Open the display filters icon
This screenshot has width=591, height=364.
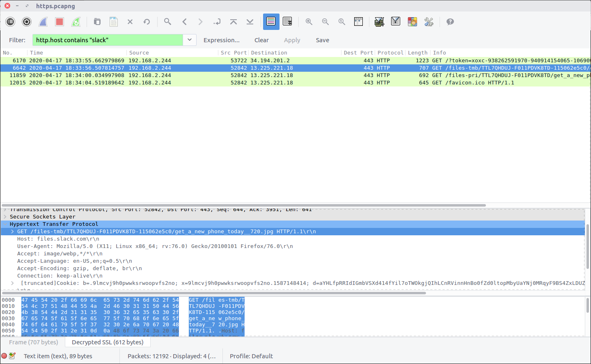tap(396, 22)
